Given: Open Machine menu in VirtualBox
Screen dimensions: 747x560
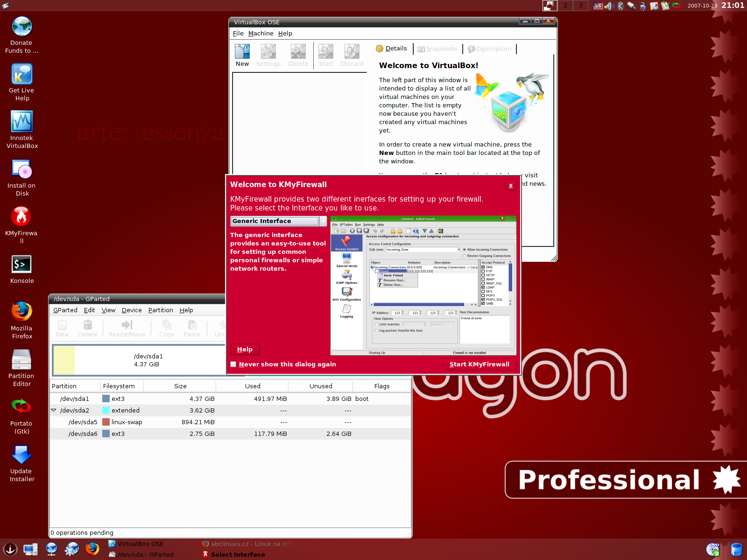Looking at the screenshot, I should [x=261, y=34].
